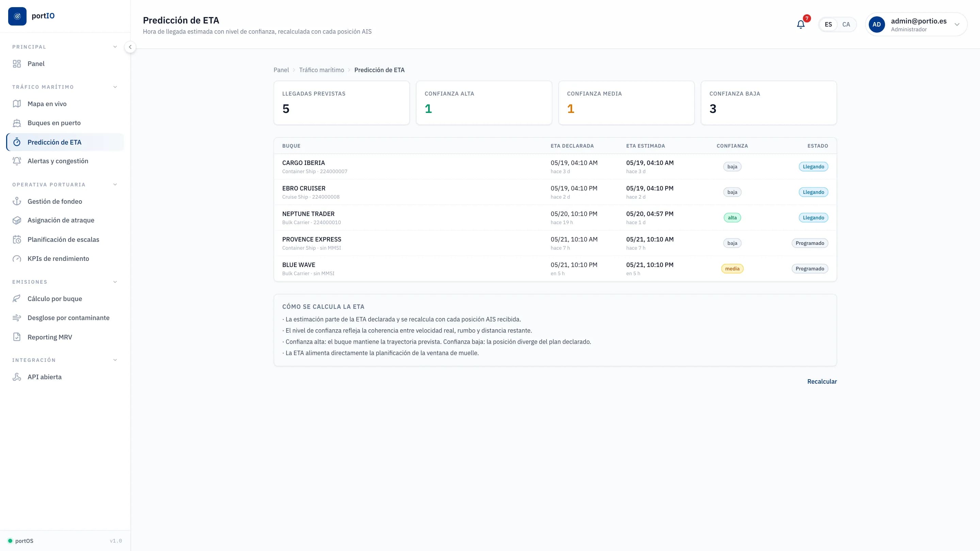The width and height of the screenshot is (980, 551).
Task: Click the BUQUE column header
Action: click(x=291, y=146)
